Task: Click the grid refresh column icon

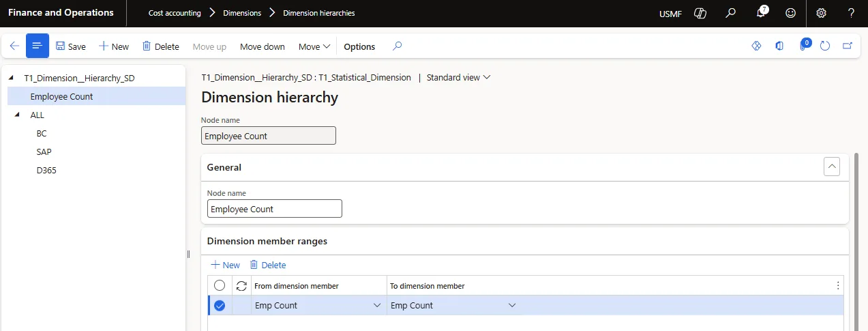Action: [241, 286]
